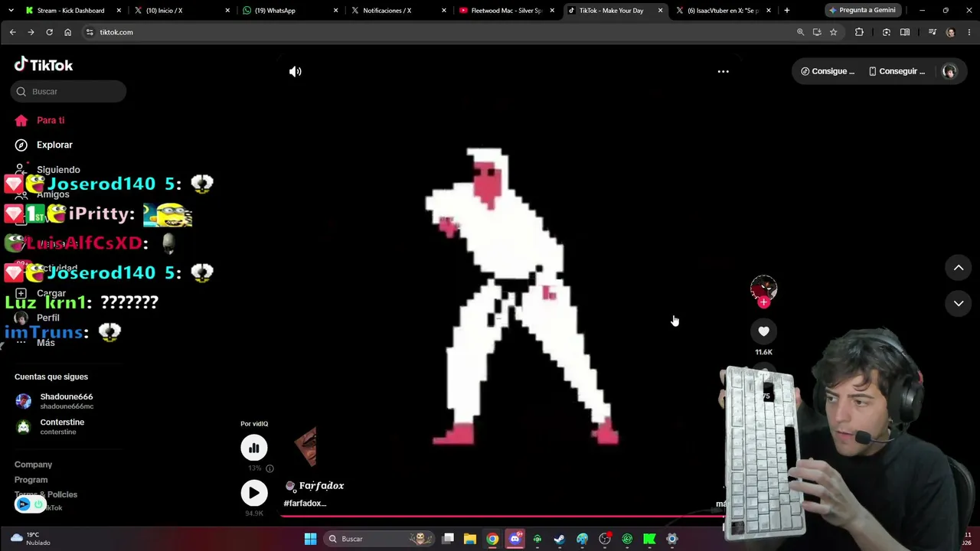The image size is (980, 551).
Task: Expand the Company footer section
Action: coord(33,465)
